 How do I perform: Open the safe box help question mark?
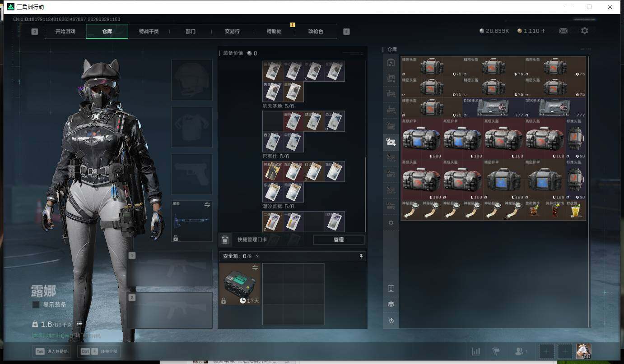point(257,256)
